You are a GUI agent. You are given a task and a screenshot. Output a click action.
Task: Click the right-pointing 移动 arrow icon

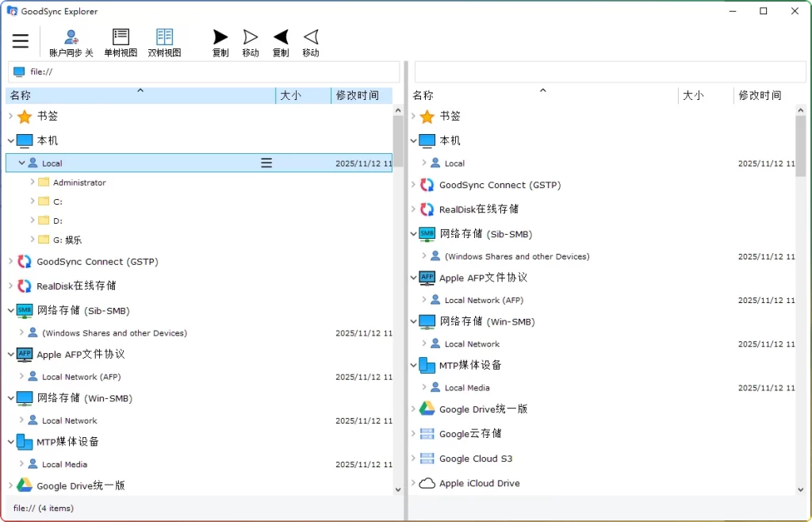pos(251,36)
